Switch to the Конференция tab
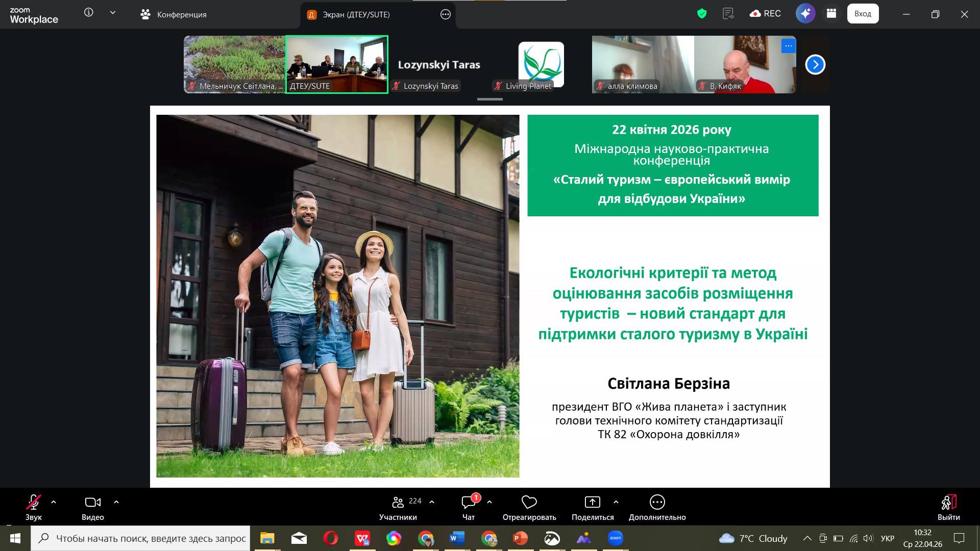This screenshot has height=551, width=980. 174,14
